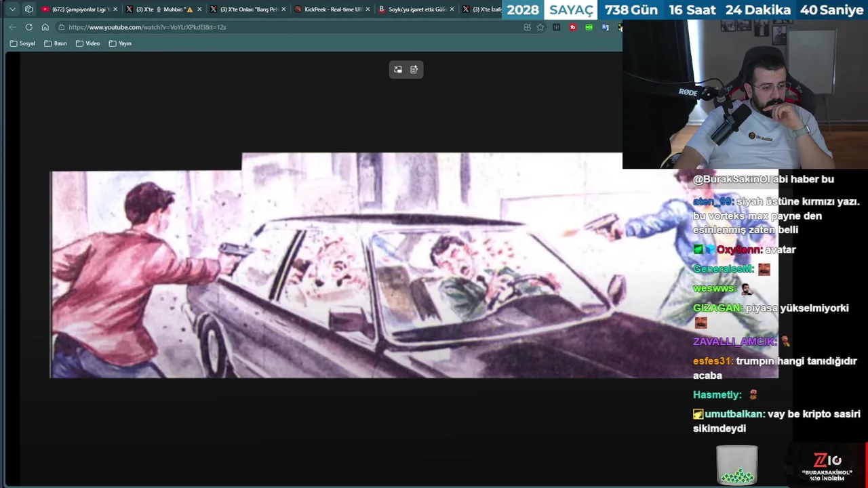
Task: Click chat username GeneralseM
Action: 723,269
